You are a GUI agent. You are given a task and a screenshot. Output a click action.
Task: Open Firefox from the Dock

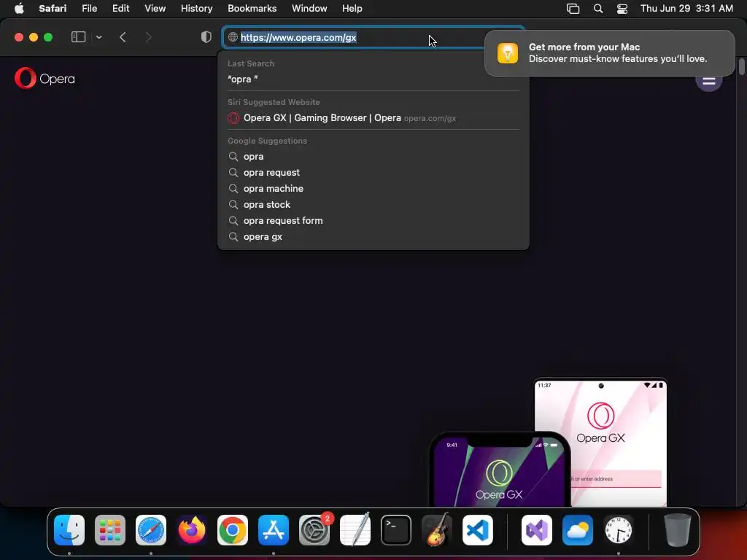click(192, 530)
